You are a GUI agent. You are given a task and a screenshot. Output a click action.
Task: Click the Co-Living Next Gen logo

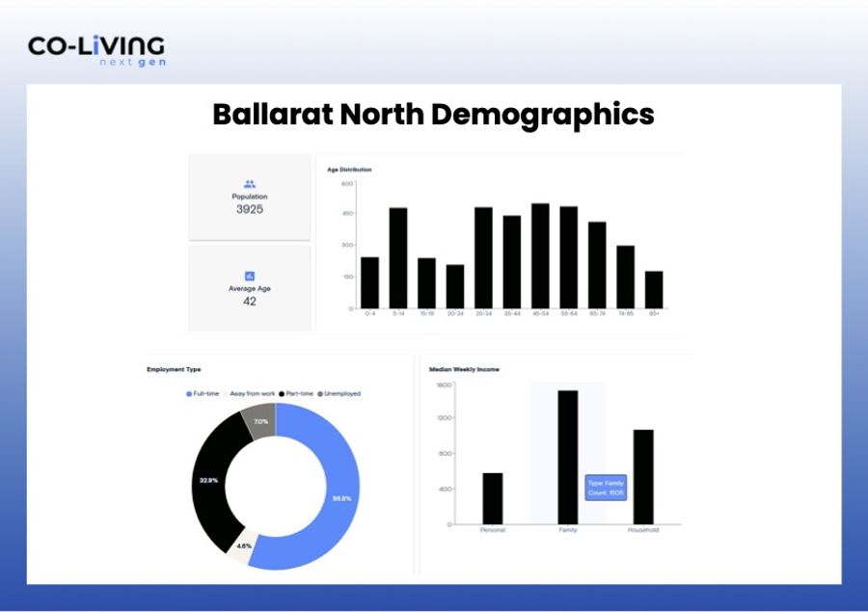click(x=95, y=50)
